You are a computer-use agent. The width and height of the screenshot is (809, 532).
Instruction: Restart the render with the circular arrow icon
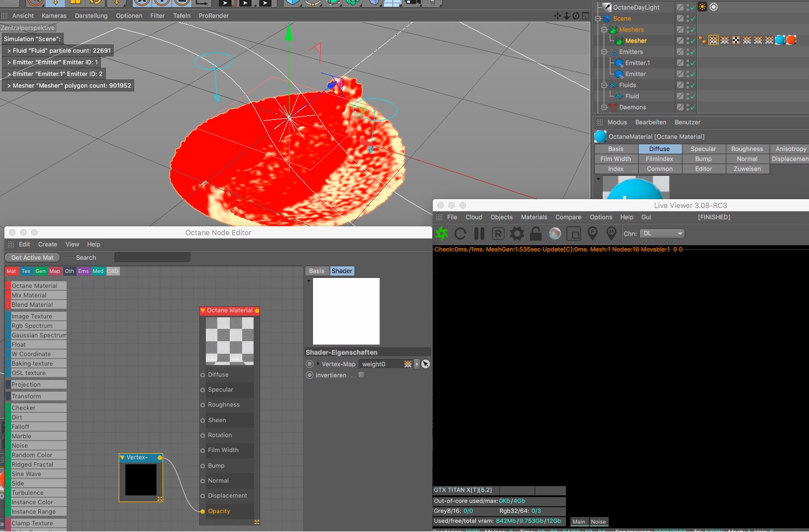click(x=461, y=234)
